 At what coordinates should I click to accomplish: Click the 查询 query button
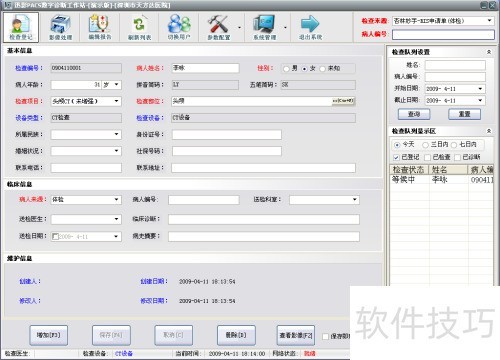point(414,114)
